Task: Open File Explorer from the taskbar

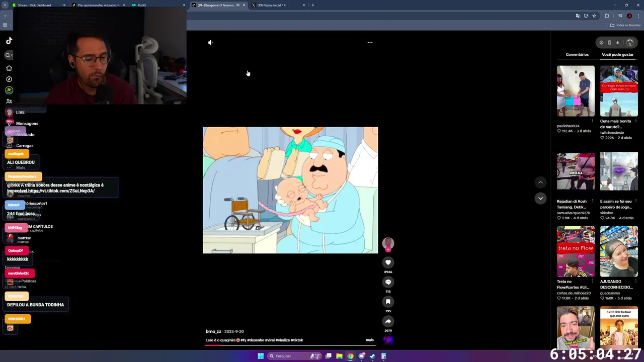Action: point(340,356)
